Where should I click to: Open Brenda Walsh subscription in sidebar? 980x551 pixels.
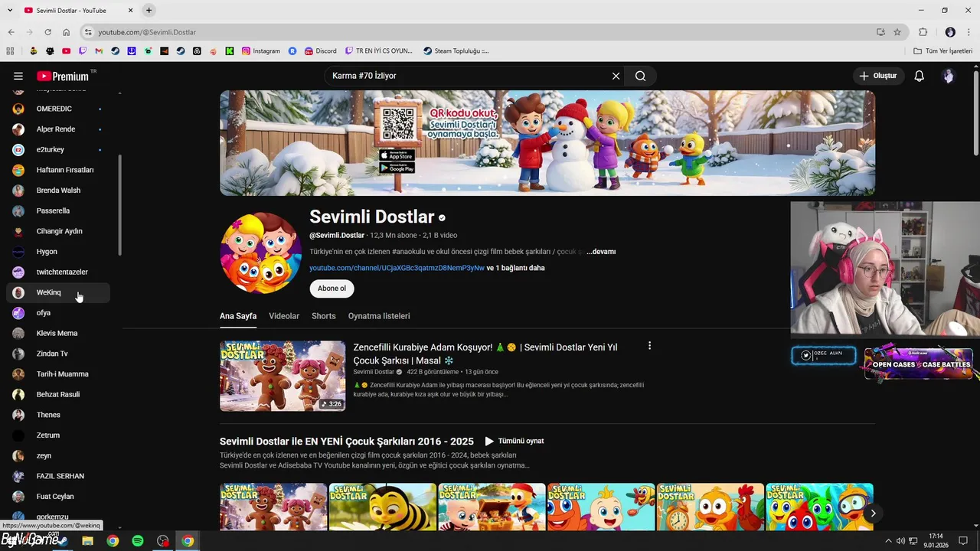click(58, 191)
